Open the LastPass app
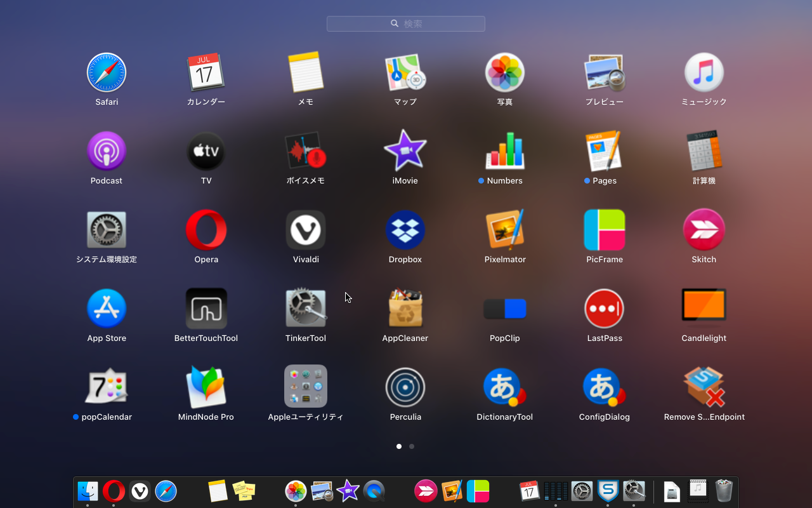Viewport: 812px width, 508px height. [605, 309]
